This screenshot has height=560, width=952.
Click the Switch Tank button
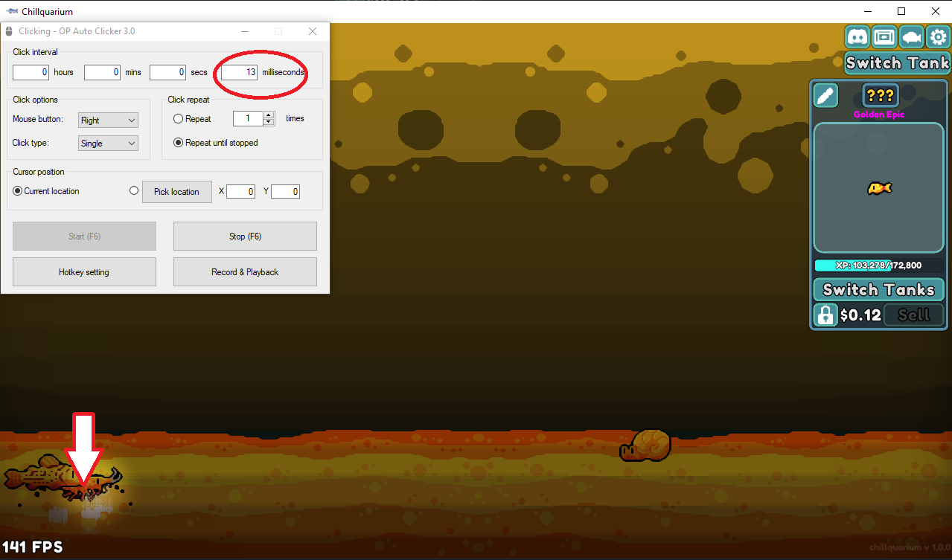(898, 63)
